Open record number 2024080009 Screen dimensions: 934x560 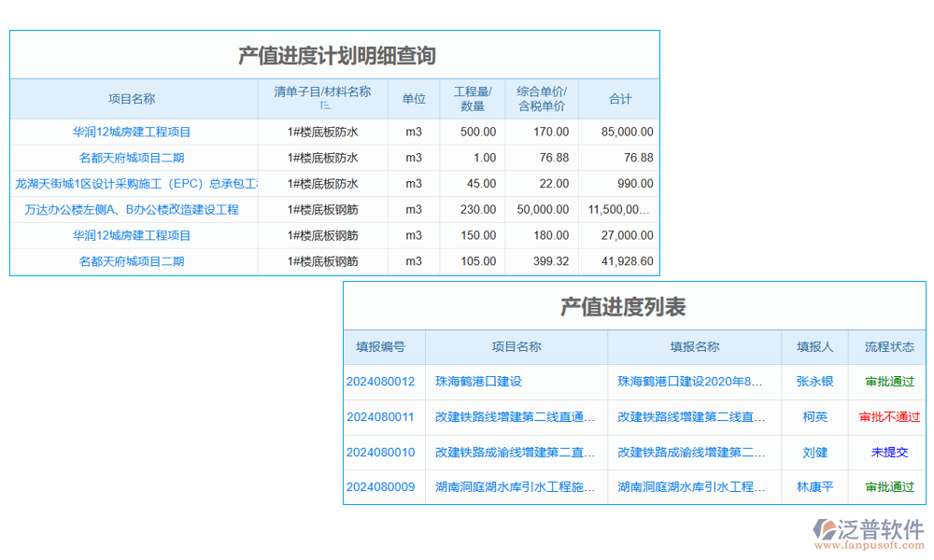click(x=383, y=487)
